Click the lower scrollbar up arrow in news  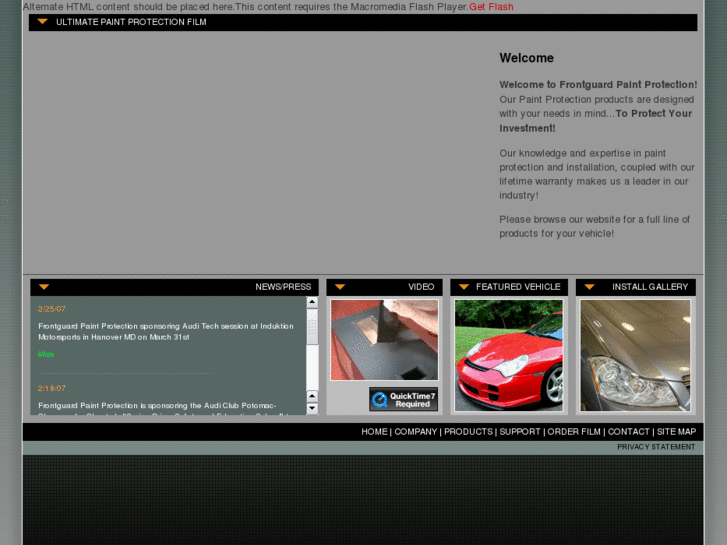point(312,396)
